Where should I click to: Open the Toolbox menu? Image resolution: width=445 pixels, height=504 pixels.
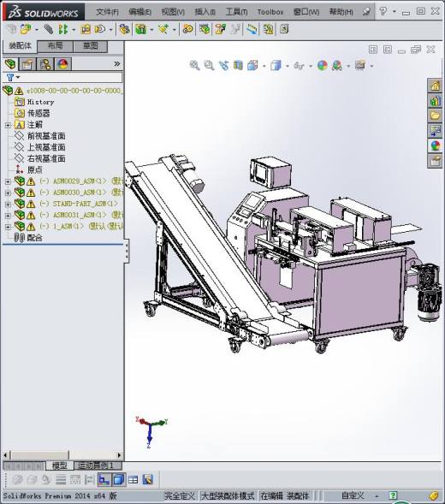pyautogui.click(x=270, y=12)
